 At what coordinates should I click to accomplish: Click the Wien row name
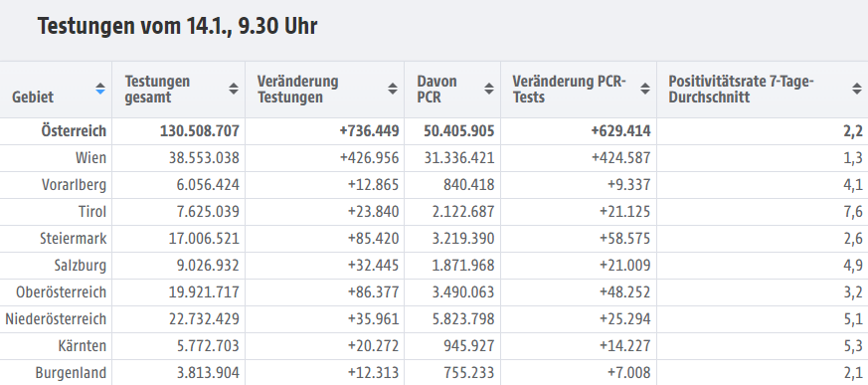coord(90,158)
